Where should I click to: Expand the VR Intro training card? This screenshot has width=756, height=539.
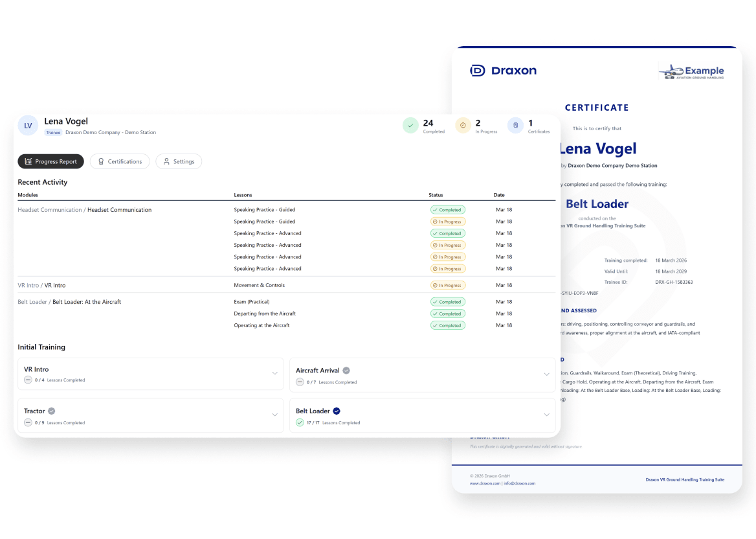pos(275,373)
